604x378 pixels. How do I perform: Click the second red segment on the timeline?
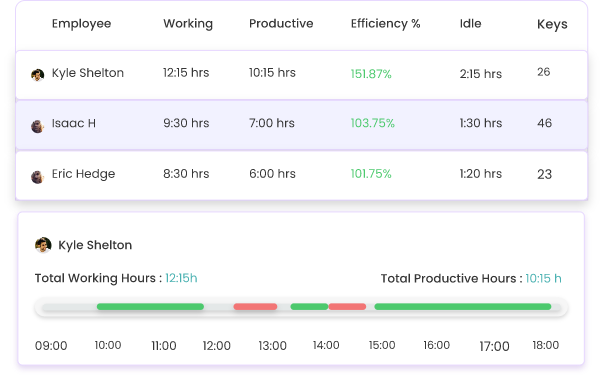[x=347, y=307]
